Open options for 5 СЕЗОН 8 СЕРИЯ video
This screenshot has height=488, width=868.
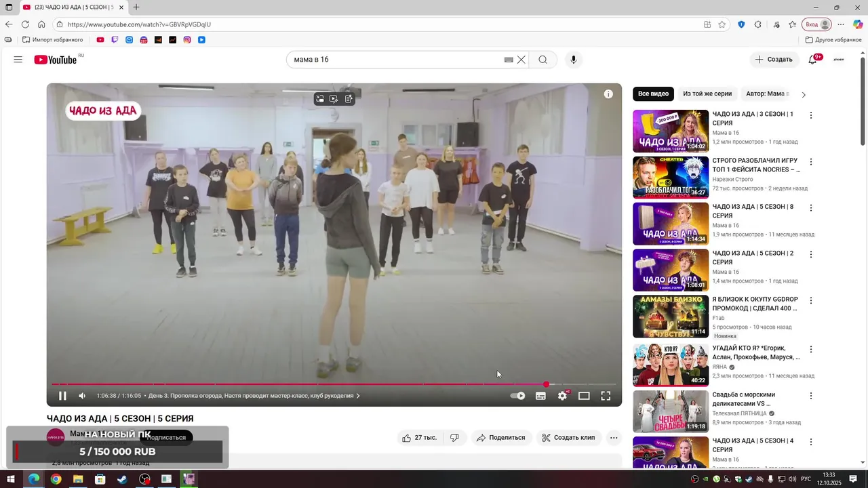pyautogui.click(x=810, y=208)
